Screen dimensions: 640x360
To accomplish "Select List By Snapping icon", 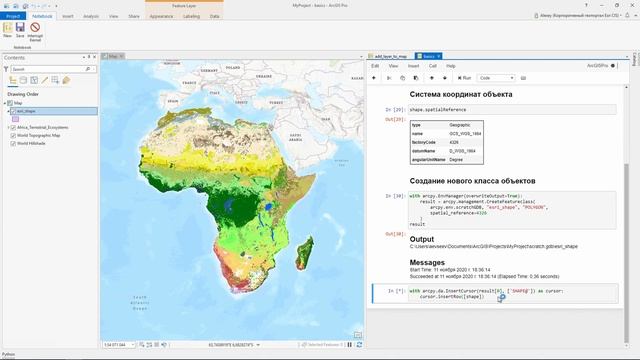I will 55,80.
